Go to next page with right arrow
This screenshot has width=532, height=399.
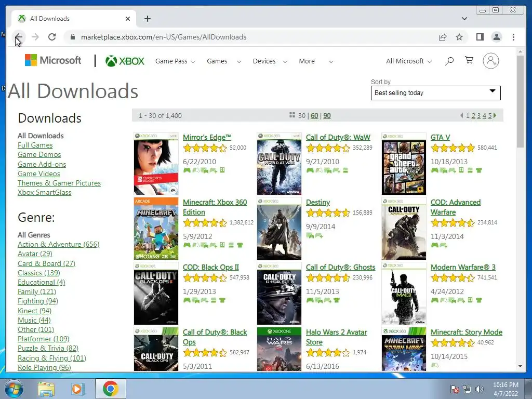pos(495,115)
